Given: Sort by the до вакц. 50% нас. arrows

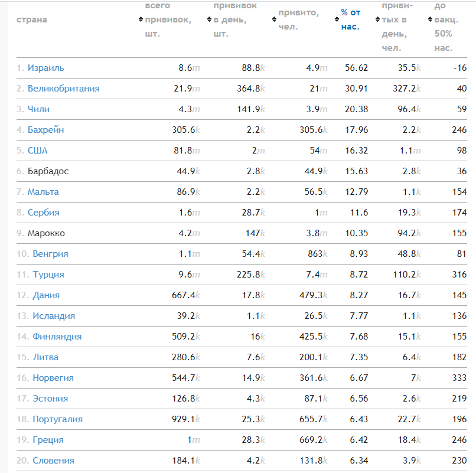Looking at the screenshot, I should 430,19.
